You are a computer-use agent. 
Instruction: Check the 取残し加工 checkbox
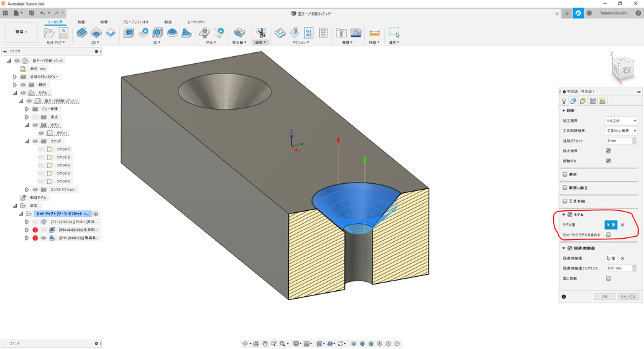point(565,188)
